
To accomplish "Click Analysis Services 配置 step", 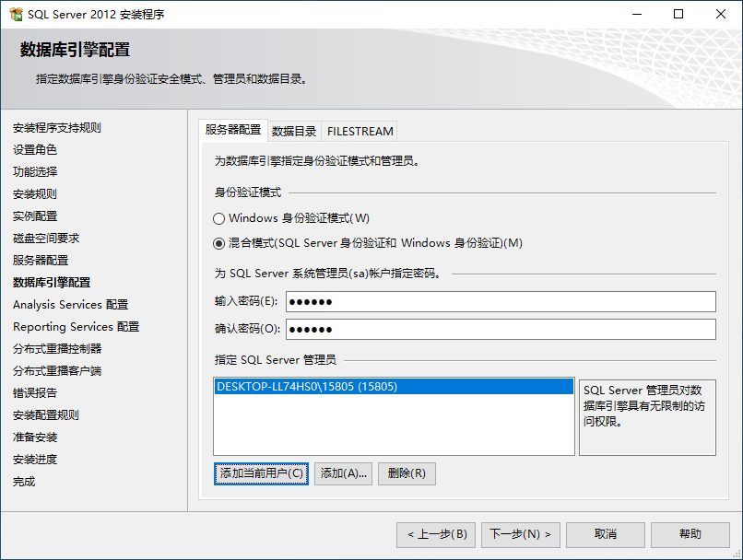I will point(71,304).
